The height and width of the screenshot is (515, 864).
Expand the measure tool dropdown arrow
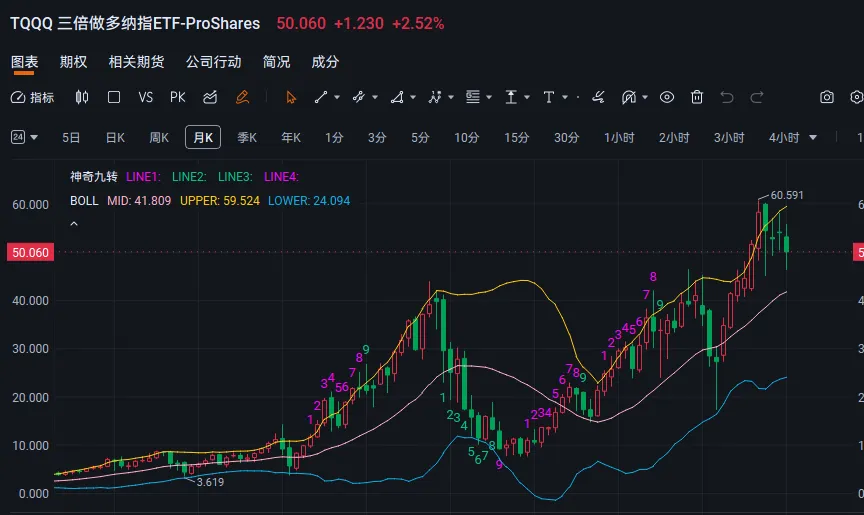[x=527, y=97]
